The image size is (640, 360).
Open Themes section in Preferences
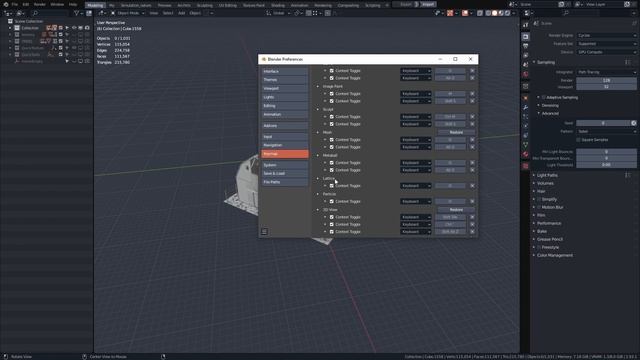[x=284, y=80]
